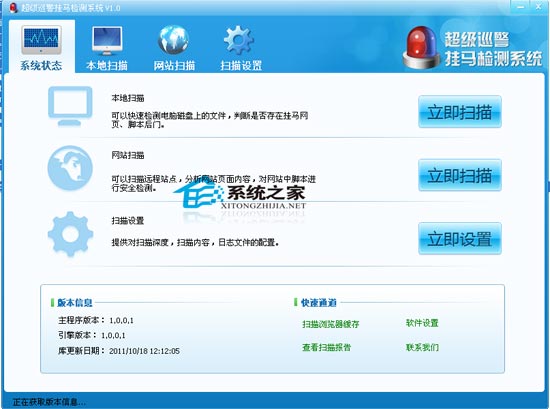Open the 查看扫描报告 link
The image size is (550, 409).
[327, 347]
